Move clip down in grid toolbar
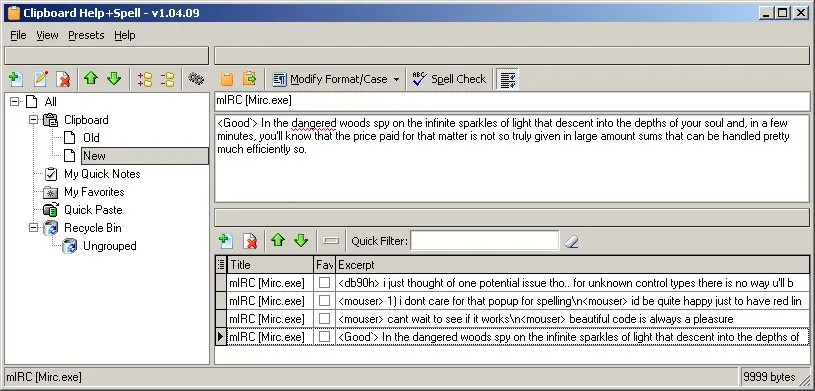815x391 pixels. (x=301, y=241)
